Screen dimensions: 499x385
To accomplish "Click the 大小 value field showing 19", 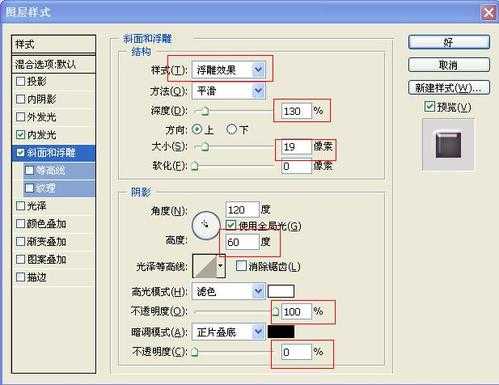I will [296, 147].
